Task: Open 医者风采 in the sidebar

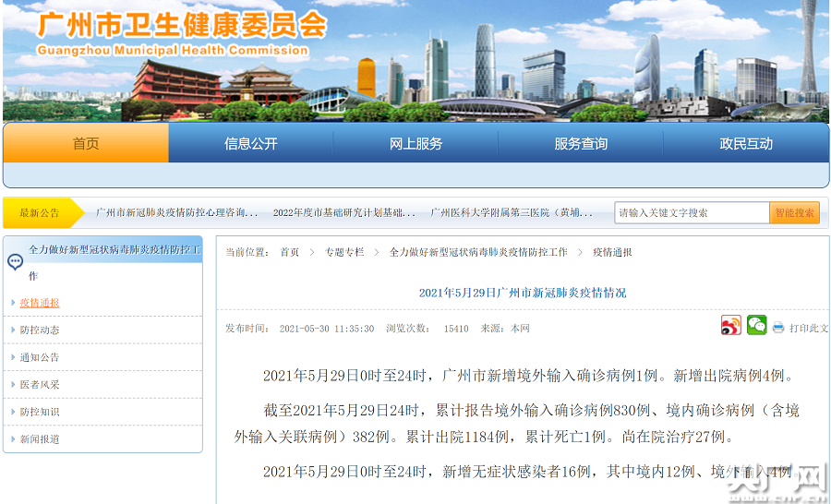Action: [x=40, y=385]
